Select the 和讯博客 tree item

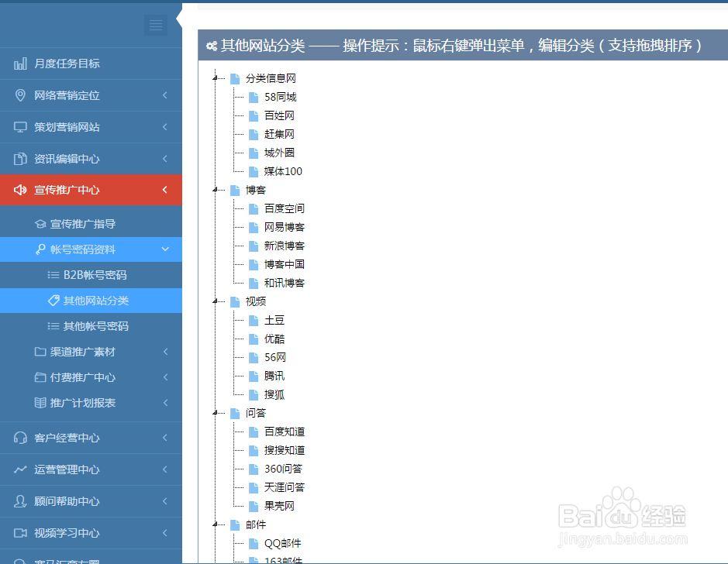tap(284, 283)
